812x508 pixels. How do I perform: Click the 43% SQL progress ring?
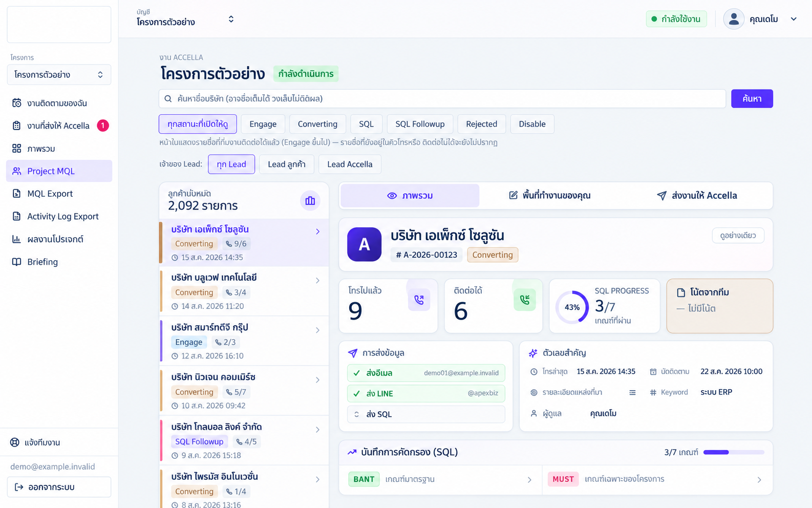coord(572,307)
